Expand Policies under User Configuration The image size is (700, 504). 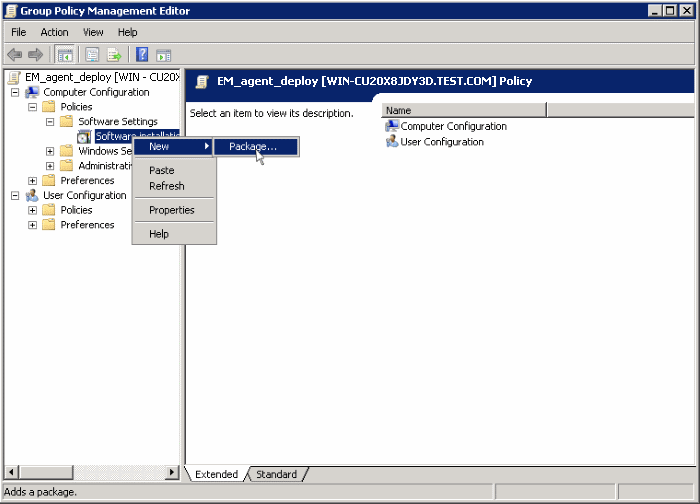(33, 210)
